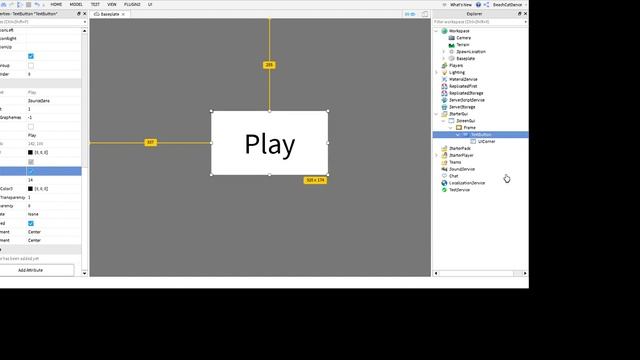Select the green Terrain icon
Image resolution: width=640 pixels, height=360 pixels.
(x=451, y=45)
